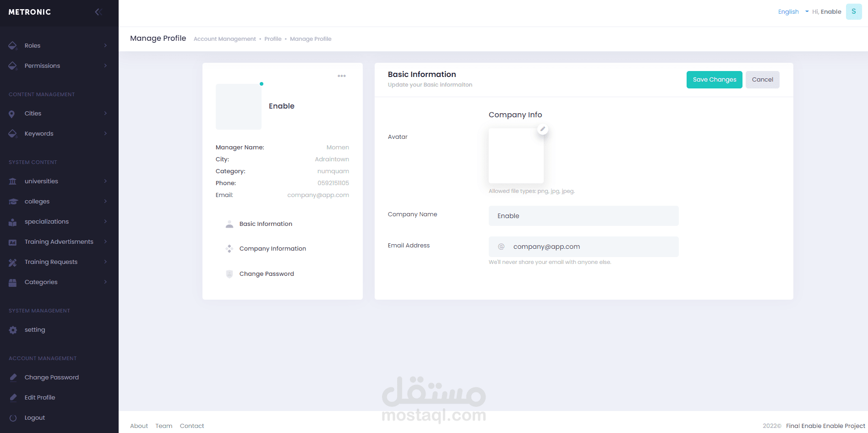Click the colleges graduation cap icon
Image resolution: width=868 pixels, height=433 pixels.
click(x=13, y=202)
